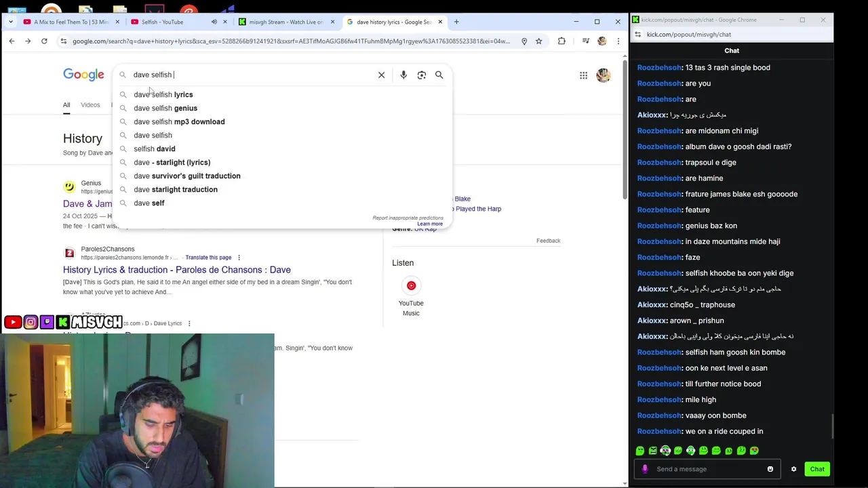868x488 pixels.
Task: Open Learn more link under suggestions
Action: (x=430, y=224)
